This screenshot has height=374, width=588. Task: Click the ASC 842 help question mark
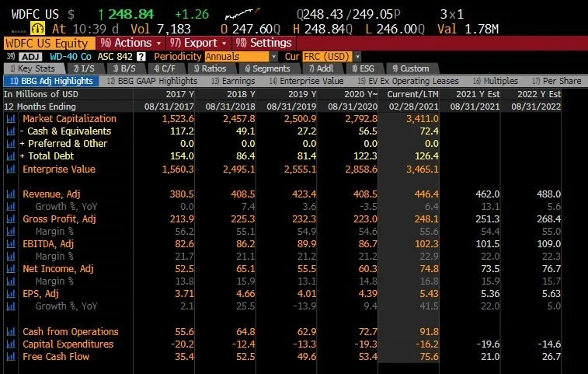(x=141, y=57)
